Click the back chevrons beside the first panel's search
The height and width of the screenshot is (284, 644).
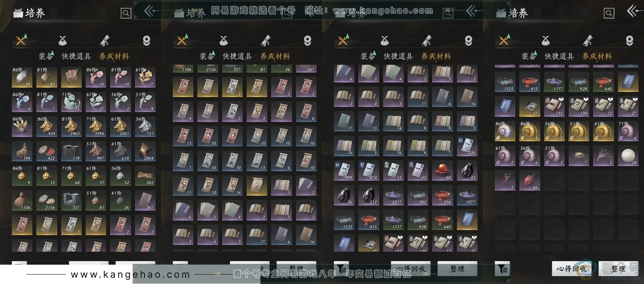coord(150,11)
